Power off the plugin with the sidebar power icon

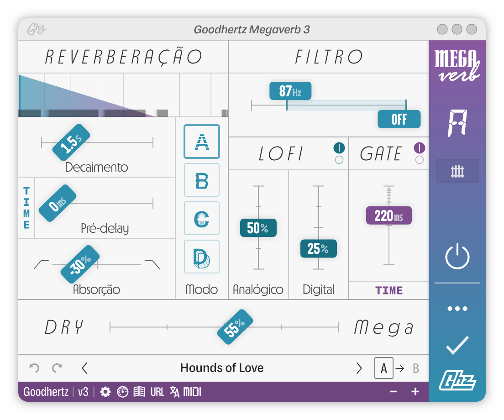457,256
